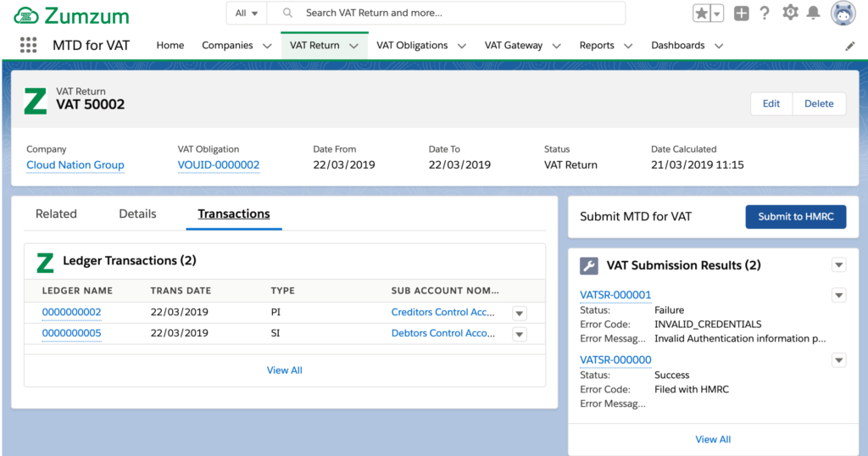Open the Cloud Nation Group company link
This screenshot has width=868, height=456.
(x=75, y=165)
